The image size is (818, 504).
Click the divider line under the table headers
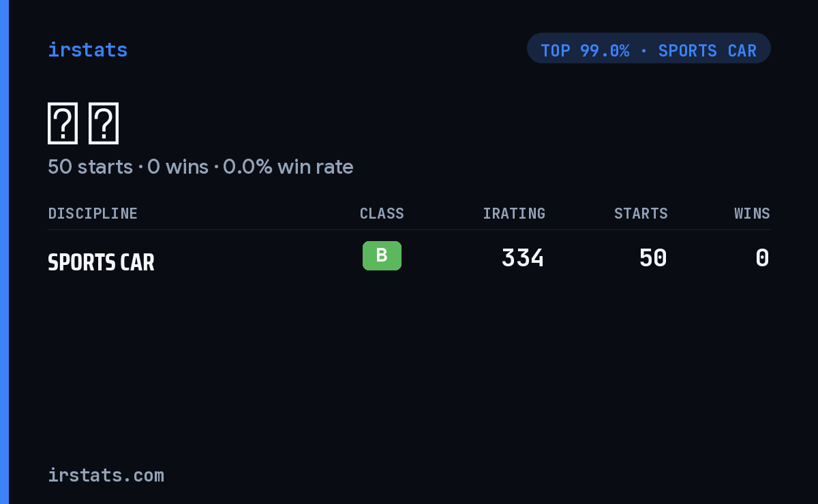(x=409, y=230)
